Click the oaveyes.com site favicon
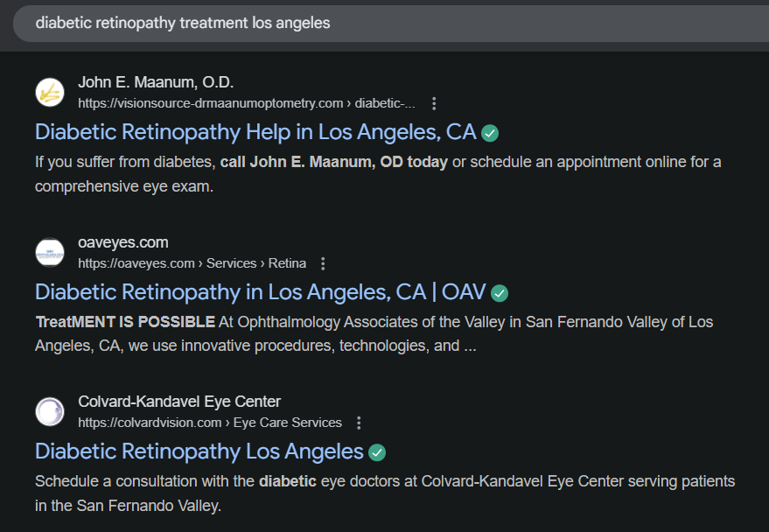The image size is (769, 532). coord(50,252)
